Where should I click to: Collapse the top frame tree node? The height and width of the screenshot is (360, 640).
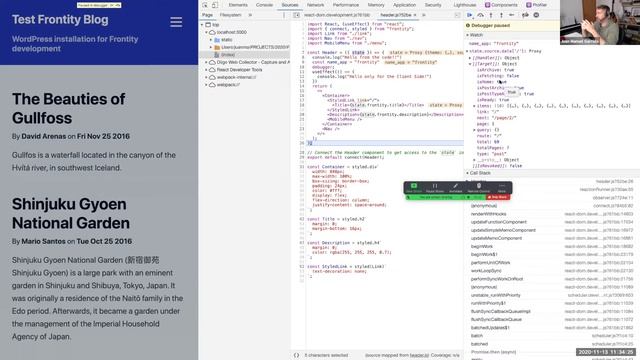[x=202, y=25]
